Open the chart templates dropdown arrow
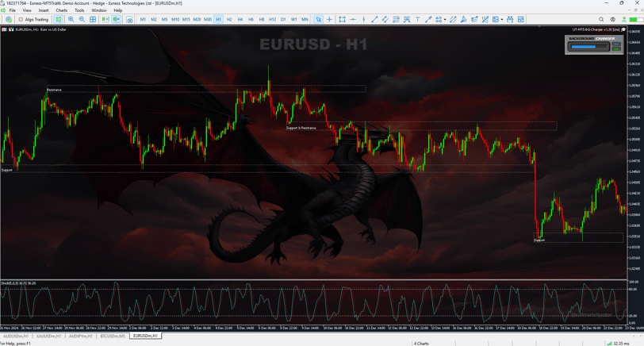 [502, 20]
